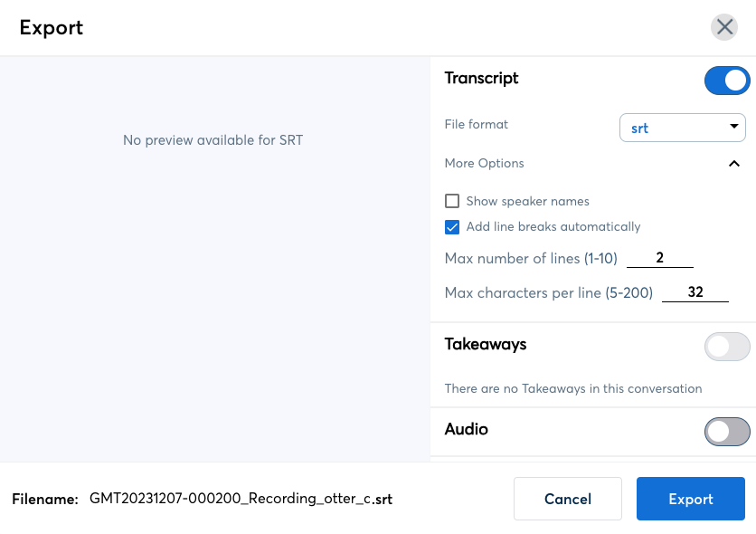756x534 pixels.
Task: Click the Audio section label
Action: pyautogui.click(x=466, y=429)
